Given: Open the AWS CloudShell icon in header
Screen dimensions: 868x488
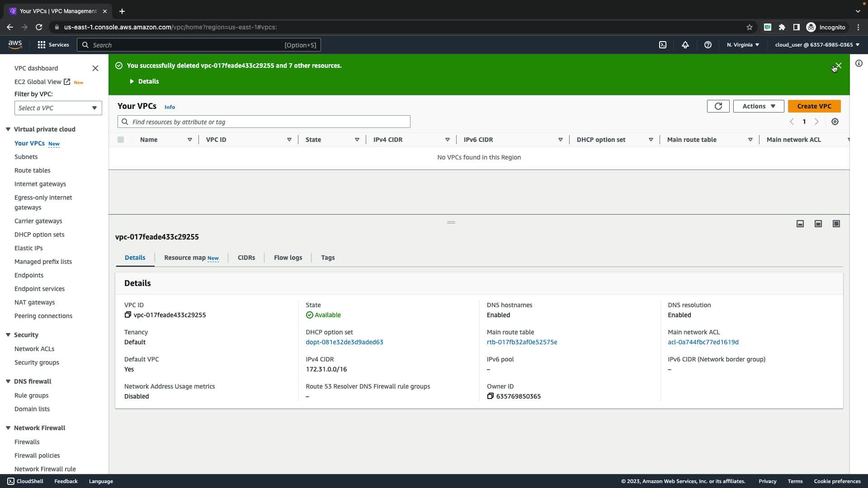Looking at the screenshot, I should (663, 45).
